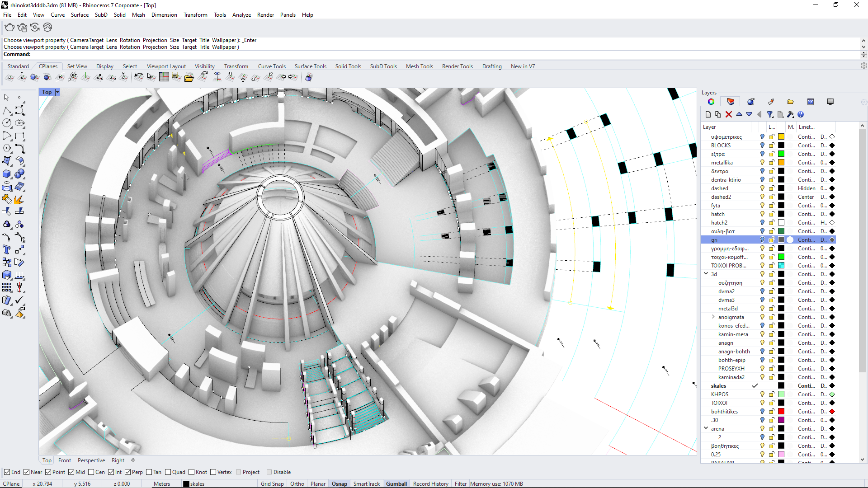Open linetype dropdown for dashed2 layer

tap(806, 197)
